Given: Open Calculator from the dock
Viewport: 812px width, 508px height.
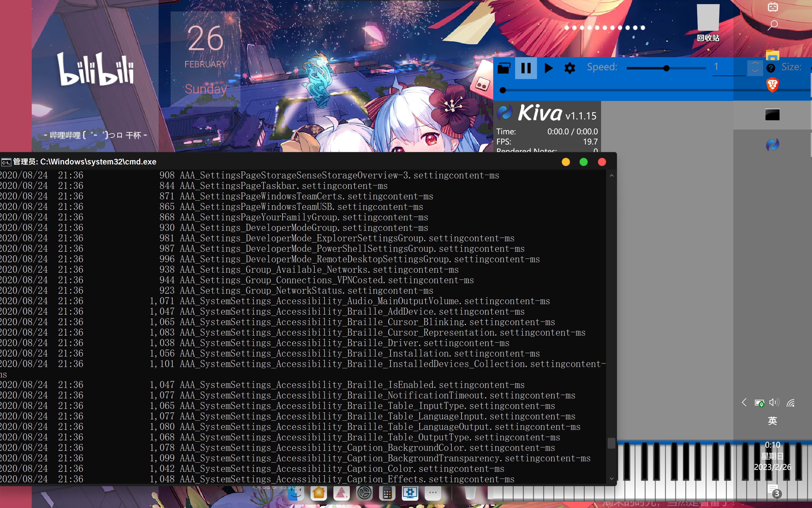Looking at the screenshot, I should [x=387, y=493].
